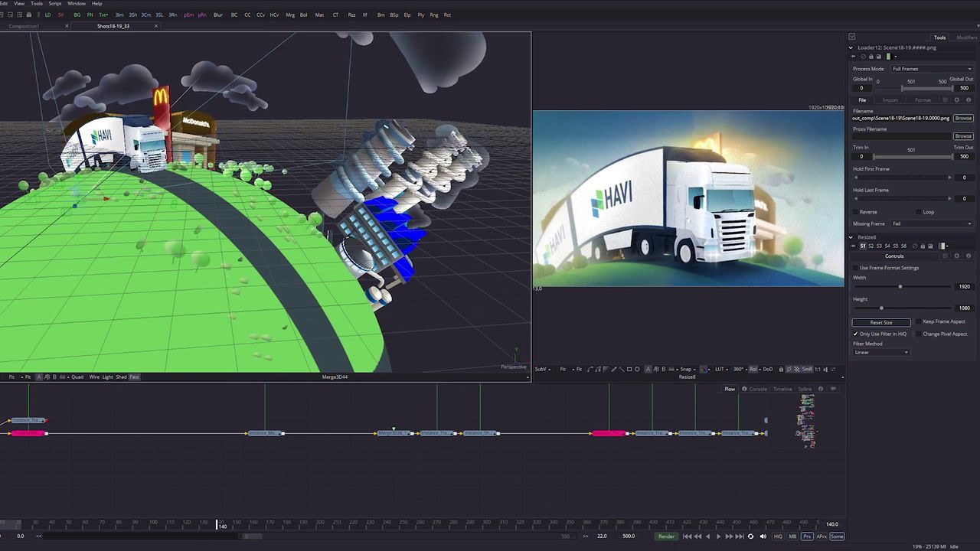Uncheck Only Use Filter in HiQ
Image resolution: width=980 pixels, height=551 pixels.
(x=855, y=334)
